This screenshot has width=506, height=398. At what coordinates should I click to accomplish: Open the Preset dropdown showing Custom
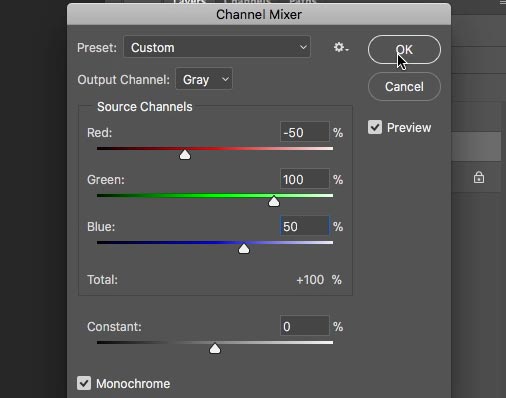[x=217, y=47]
